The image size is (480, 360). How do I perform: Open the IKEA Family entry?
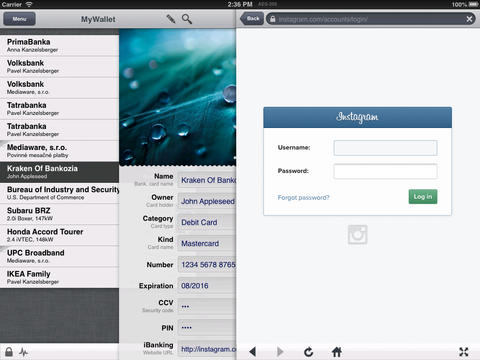coord(59,277)
